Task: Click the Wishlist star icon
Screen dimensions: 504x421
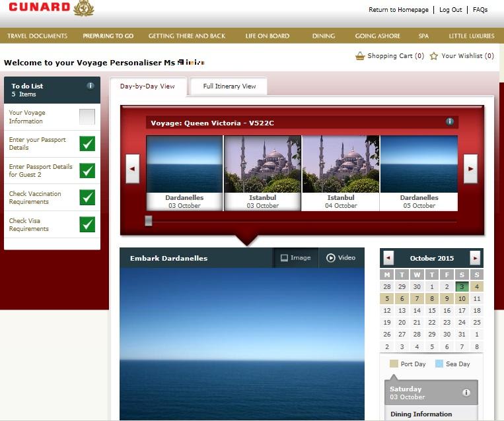Action: [433, 56]
